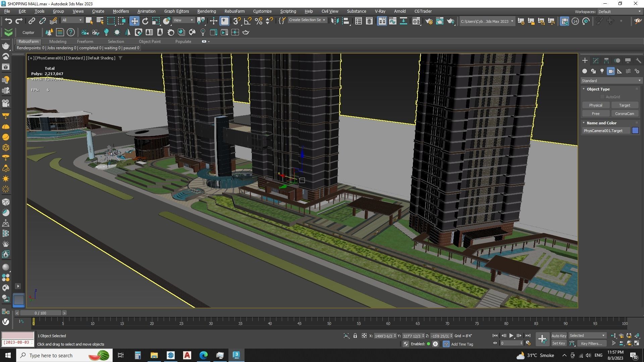
Task: Click the Play Animation button
Action: 511,336
